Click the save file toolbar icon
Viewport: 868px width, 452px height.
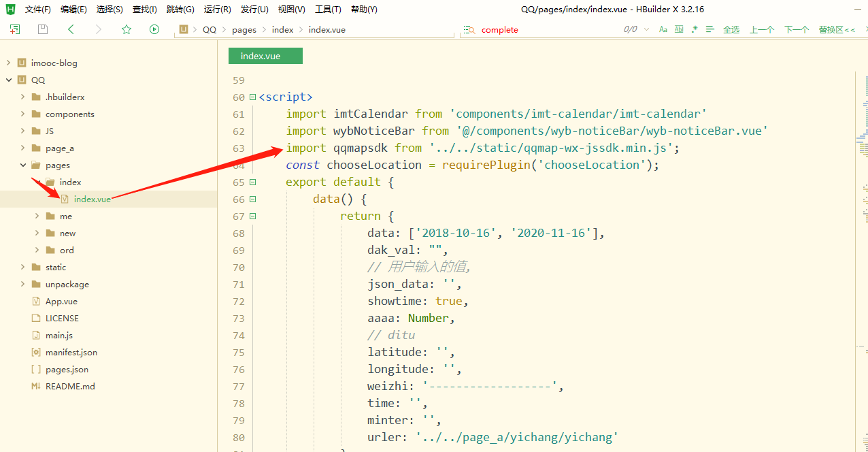[43, 29]
